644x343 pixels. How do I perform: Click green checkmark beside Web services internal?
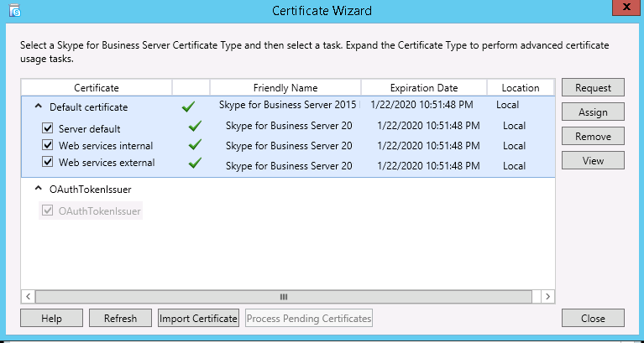(x=195, y=144)
